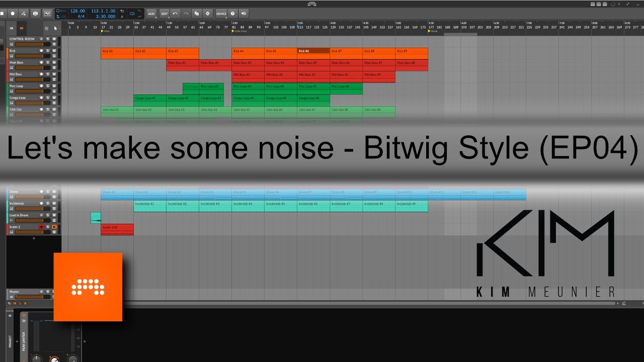Unmute the Scaler 2 track

click(x=54, y=227)
